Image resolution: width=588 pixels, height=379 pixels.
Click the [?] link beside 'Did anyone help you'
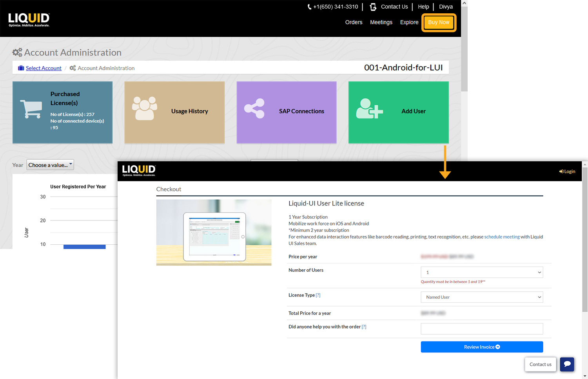[x=364, y=327]
